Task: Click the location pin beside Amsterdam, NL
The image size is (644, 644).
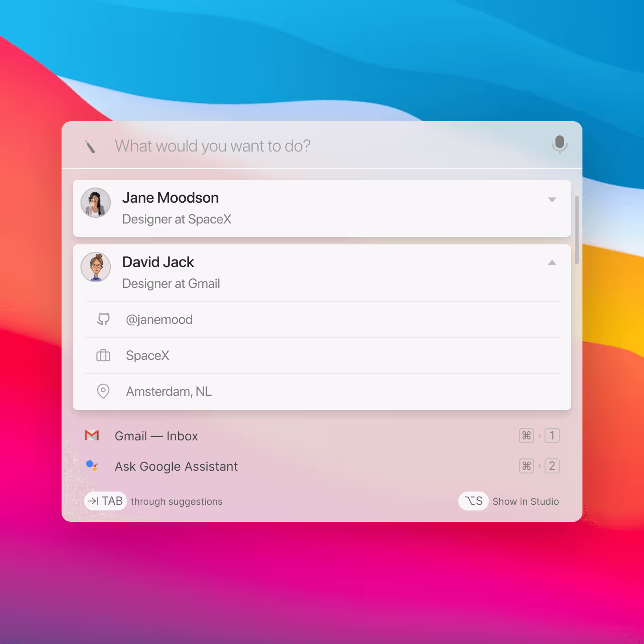Action: pyautogui.click(x=103, y=391)
